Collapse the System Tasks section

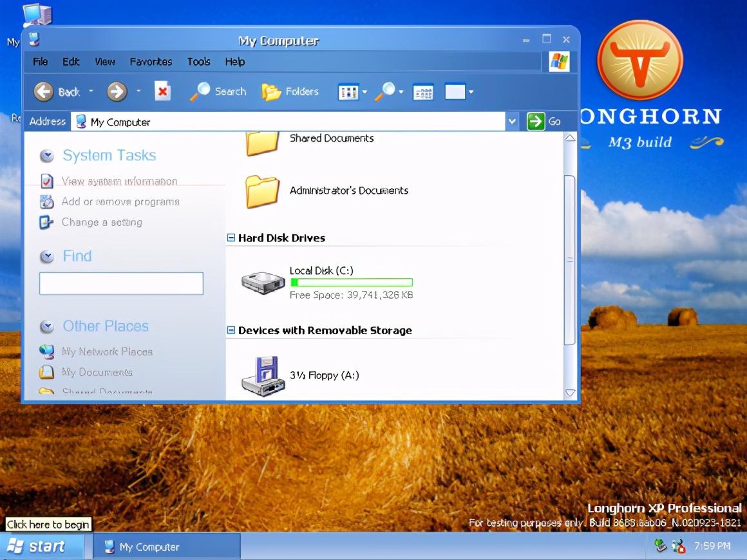coord(46,156)
